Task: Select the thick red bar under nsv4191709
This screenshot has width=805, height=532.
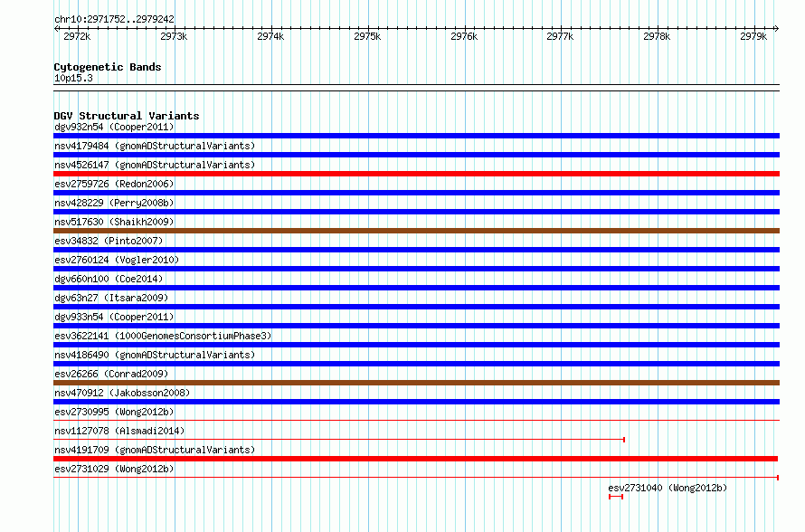Action: 416,459
